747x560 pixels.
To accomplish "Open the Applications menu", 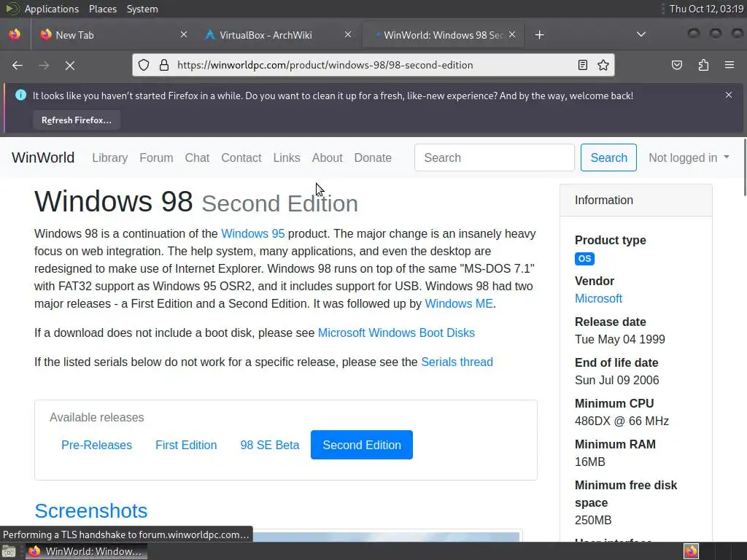I will click(52, 9).
